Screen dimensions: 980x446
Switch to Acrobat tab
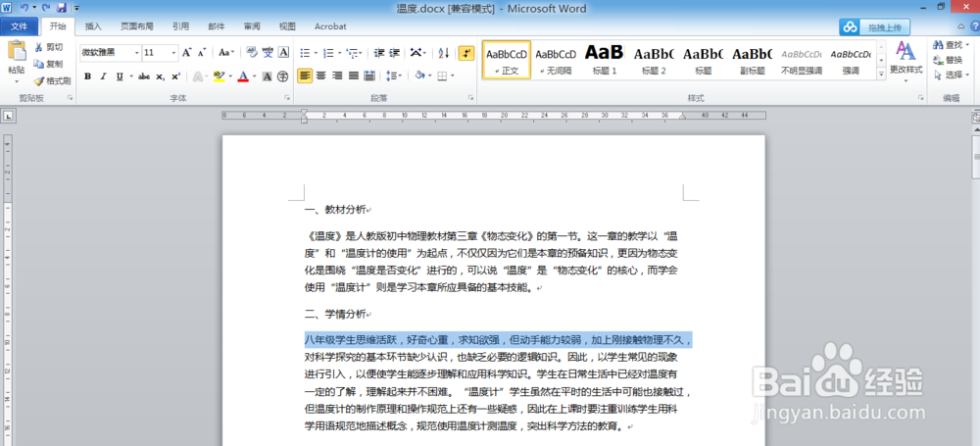[x=330, y=26]
